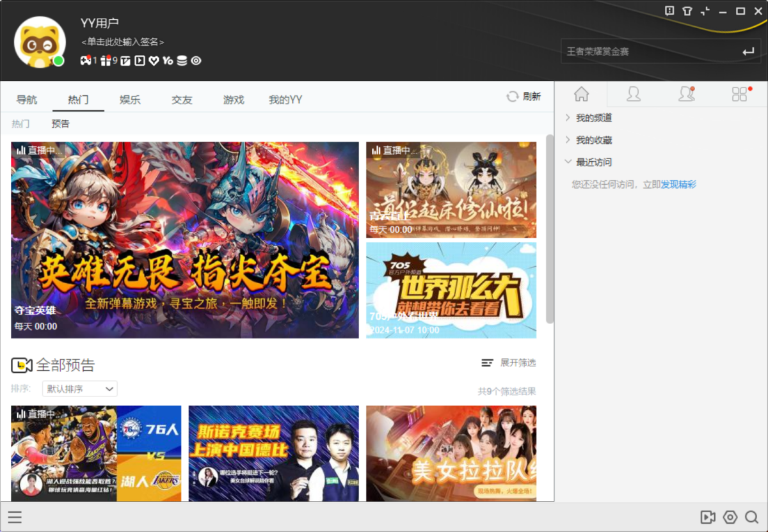Open the 发现精彩 link
This screenshot has width=768, height=532.
[678, 184]
